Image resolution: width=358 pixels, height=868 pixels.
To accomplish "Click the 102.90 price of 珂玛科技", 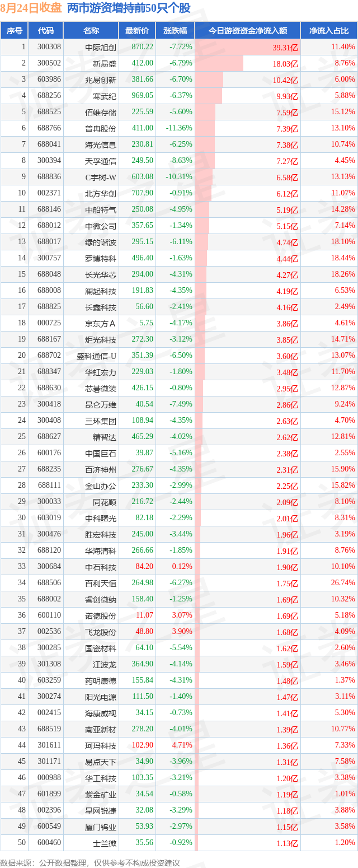I will click(142, 745).
